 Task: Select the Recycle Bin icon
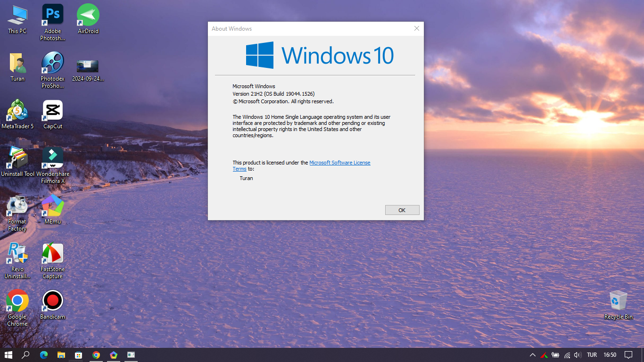click(x=618, y=305)
